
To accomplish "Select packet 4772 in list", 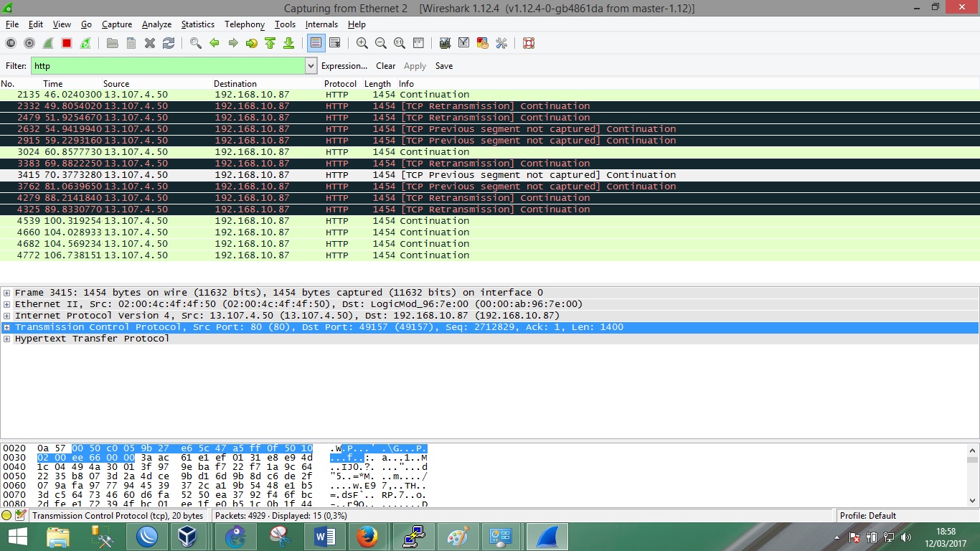I will 489,255.
